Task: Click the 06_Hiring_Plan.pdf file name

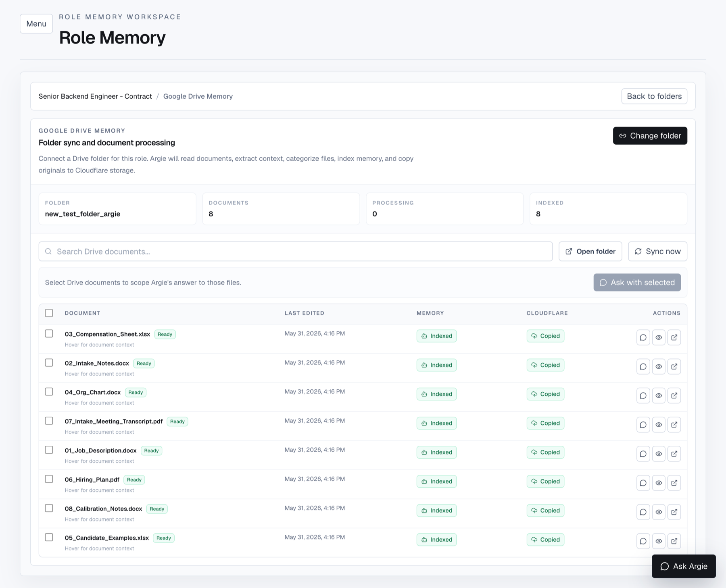Action: [x=92, y=480]
